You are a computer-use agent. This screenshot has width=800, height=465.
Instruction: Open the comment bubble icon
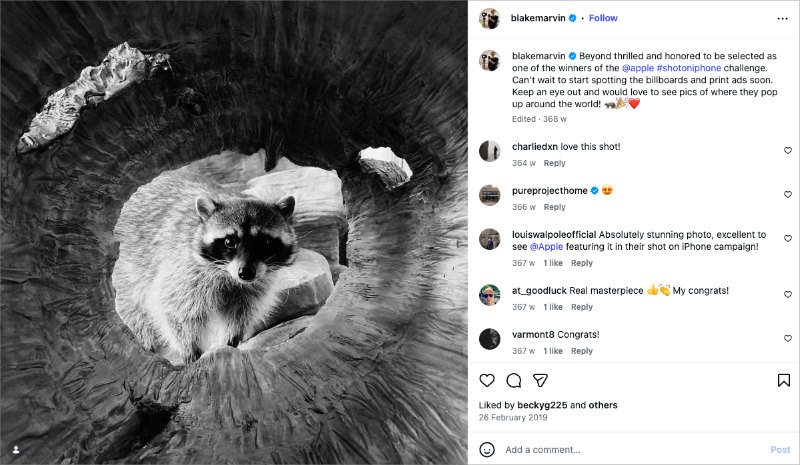pos(514,380)
